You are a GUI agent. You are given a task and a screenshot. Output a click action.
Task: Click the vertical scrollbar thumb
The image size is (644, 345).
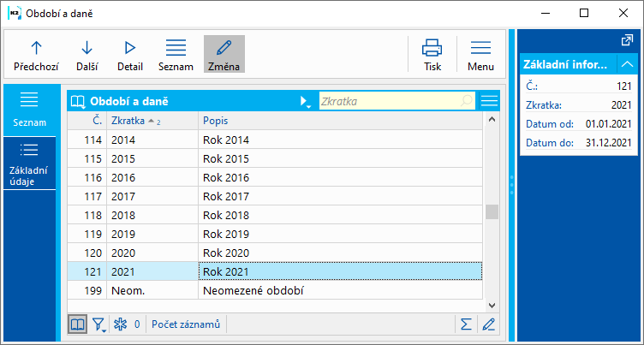coord(492,212)
